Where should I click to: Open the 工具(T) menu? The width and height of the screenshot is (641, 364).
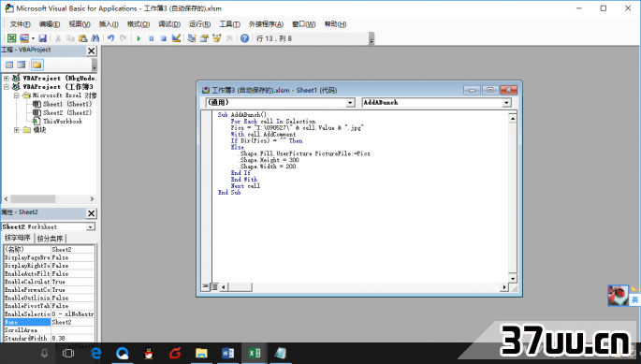click(230, 24)
